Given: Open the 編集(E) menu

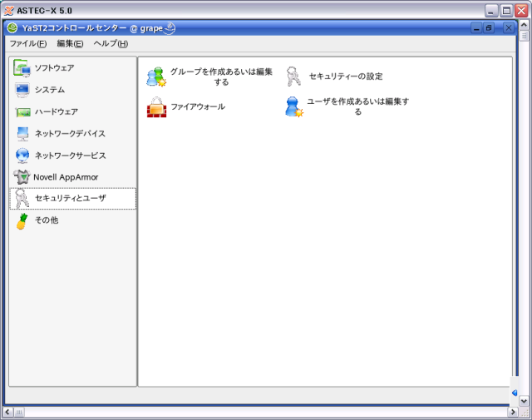Looking at the screenshot, I should coord(70,43).
